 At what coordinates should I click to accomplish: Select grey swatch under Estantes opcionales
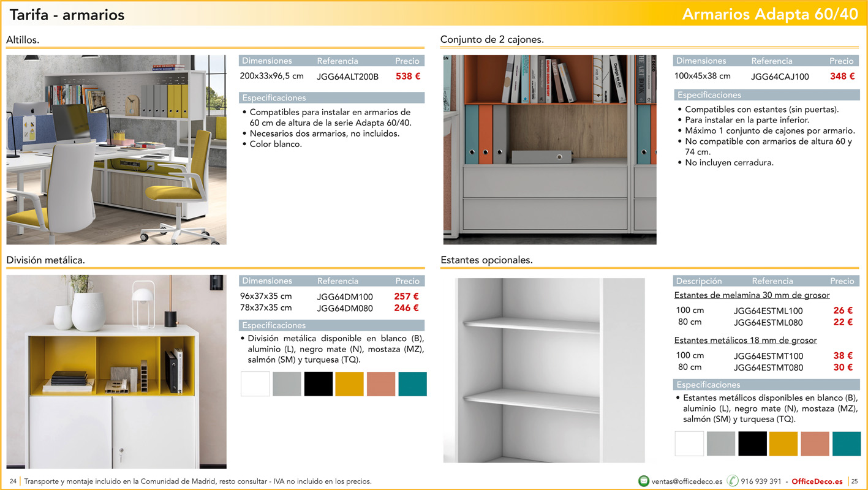(x=721, y=443)
